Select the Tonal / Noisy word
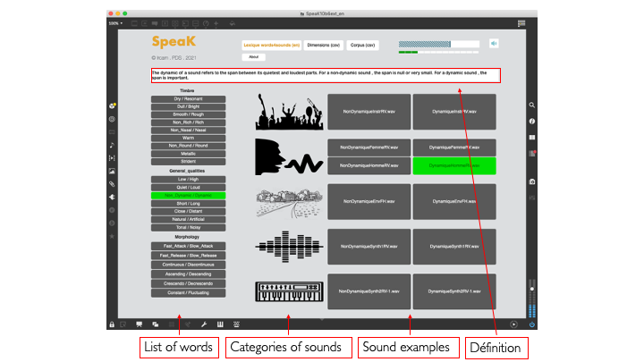 [188, 227]
